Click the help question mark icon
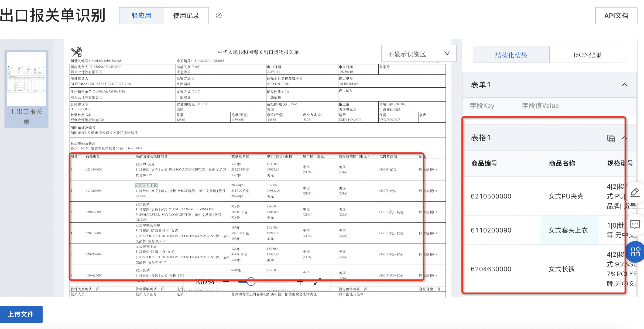 [x=219, y=16]
